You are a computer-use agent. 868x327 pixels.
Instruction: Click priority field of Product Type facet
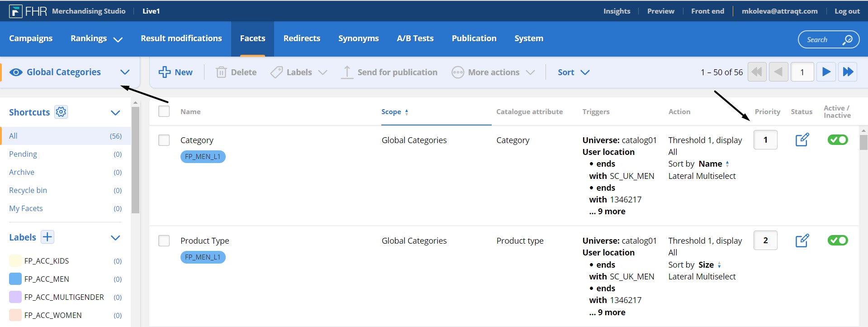(765, 240)
